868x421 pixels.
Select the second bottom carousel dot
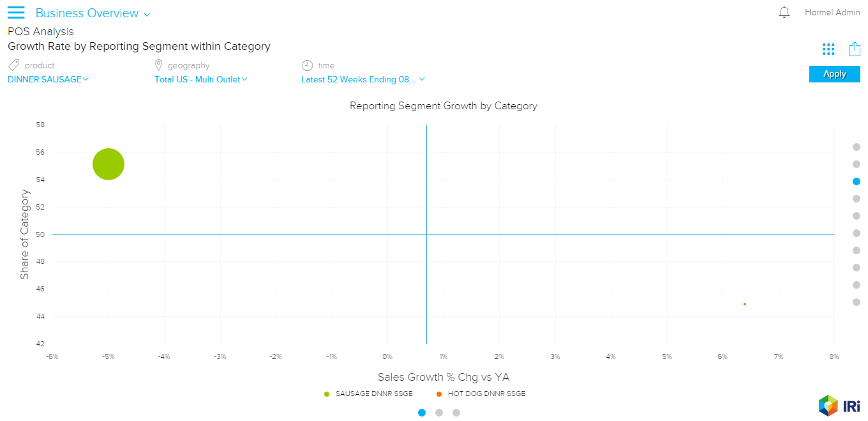click(x=439, y=413)
